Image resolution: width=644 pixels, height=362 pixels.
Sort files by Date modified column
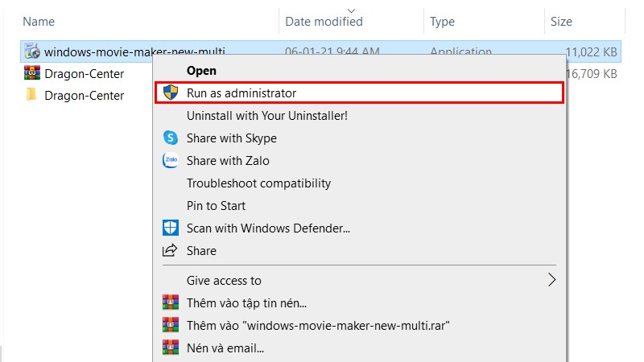point(324,22)
